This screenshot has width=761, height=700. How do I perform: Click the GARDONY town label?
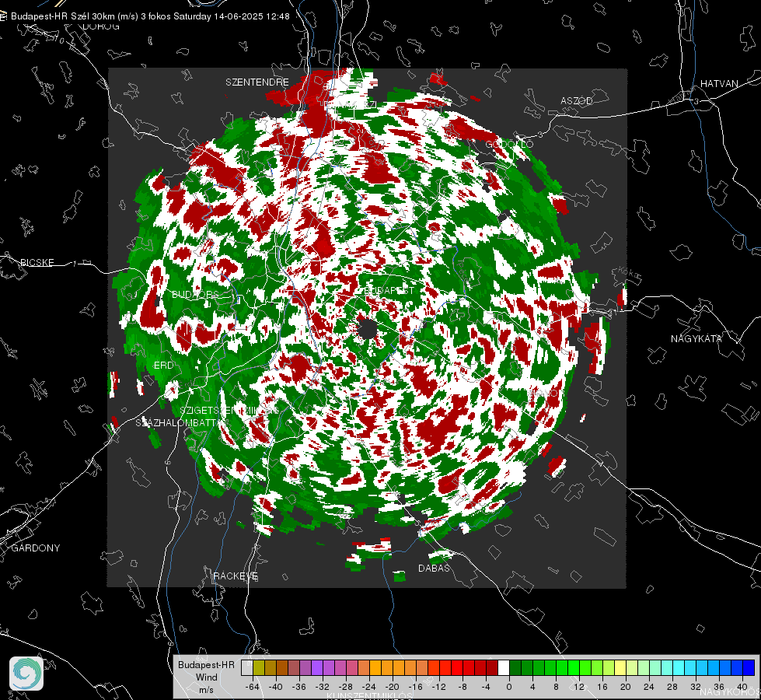tap(36, 548)
